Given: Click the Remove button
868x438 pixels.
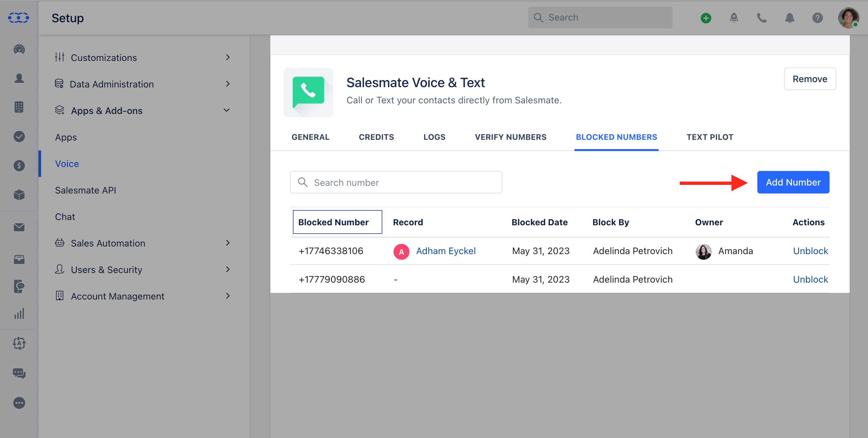Looking at the screenshot, I should click(x=810, y=79).
